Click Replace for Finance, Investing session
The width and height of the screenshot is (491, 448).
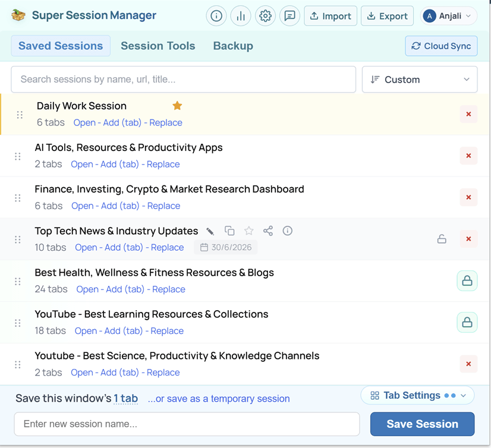[x=164, y=206]
